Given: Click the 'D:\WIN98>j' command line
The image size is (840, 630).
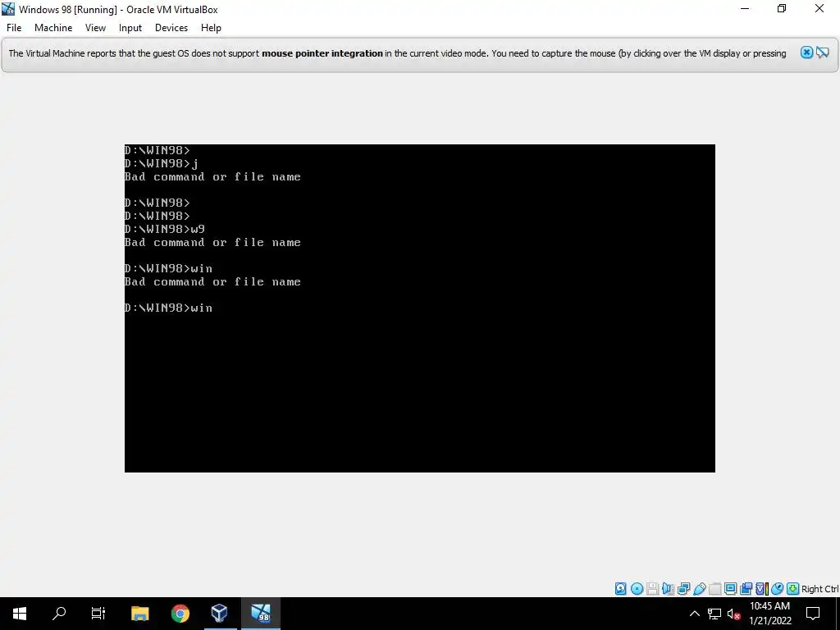Looking at the screenshot, I should (162, 163).
